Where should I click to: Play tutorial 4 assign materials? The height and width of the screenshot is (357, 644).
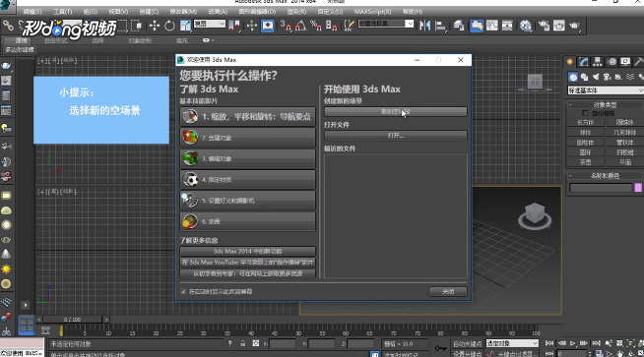tap(248, 179)
